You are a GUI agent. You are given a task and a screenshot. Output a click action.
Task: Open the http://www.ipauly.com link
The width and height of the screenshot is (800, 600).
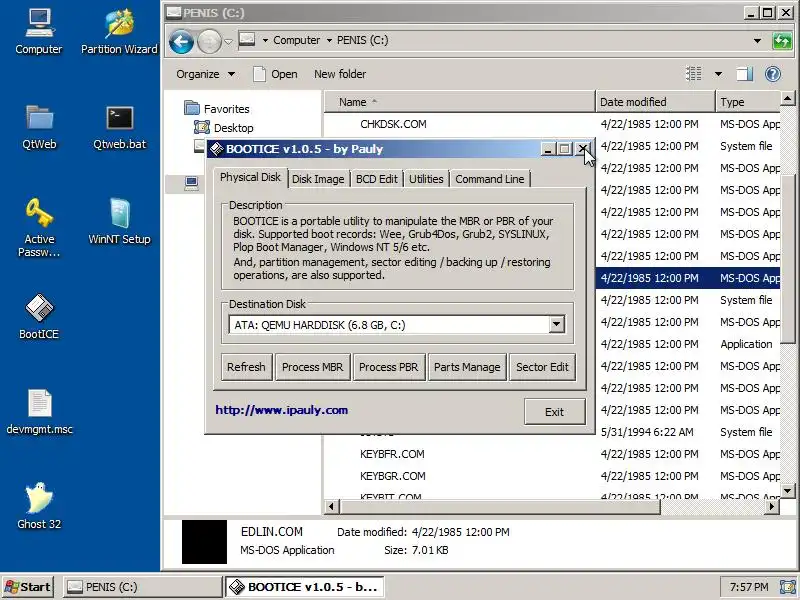(282, 410)
